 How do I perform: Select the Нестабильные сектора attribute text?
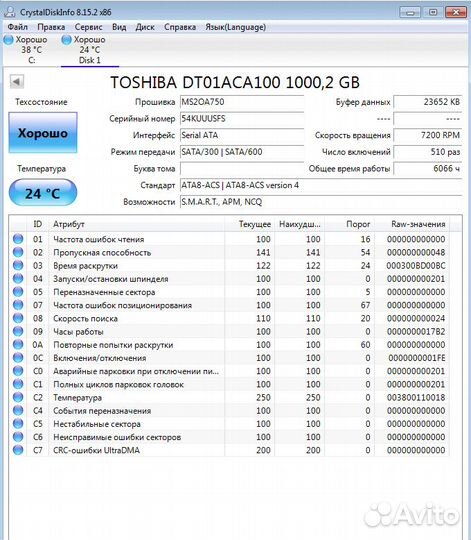pos(97,424)
